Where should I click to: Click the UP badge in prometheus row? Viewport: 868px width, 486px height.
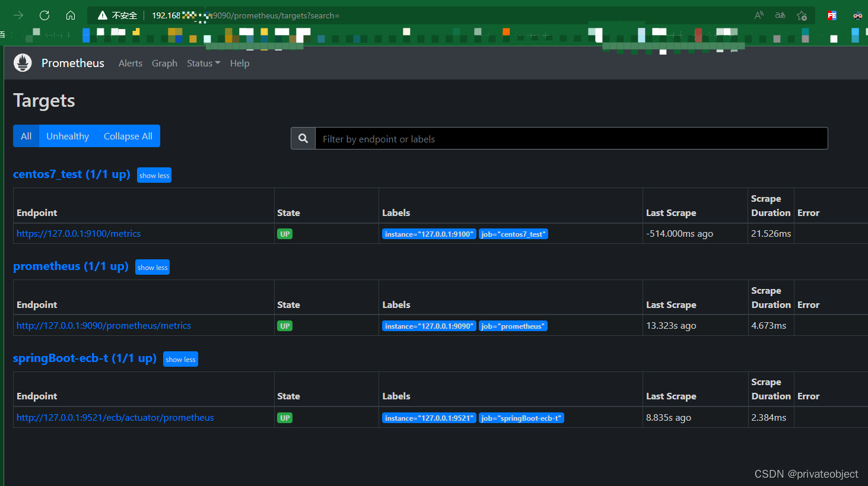tap(285, 326)
